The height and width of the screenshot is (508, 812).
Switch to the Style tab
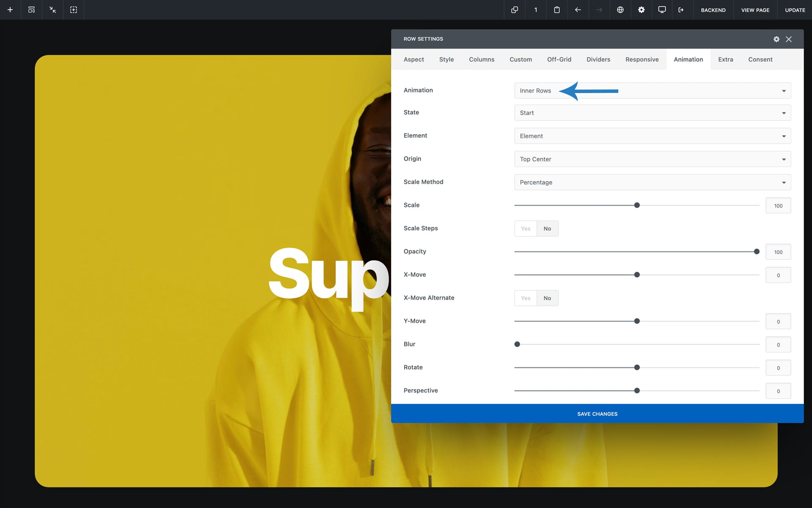click(446, 59)
